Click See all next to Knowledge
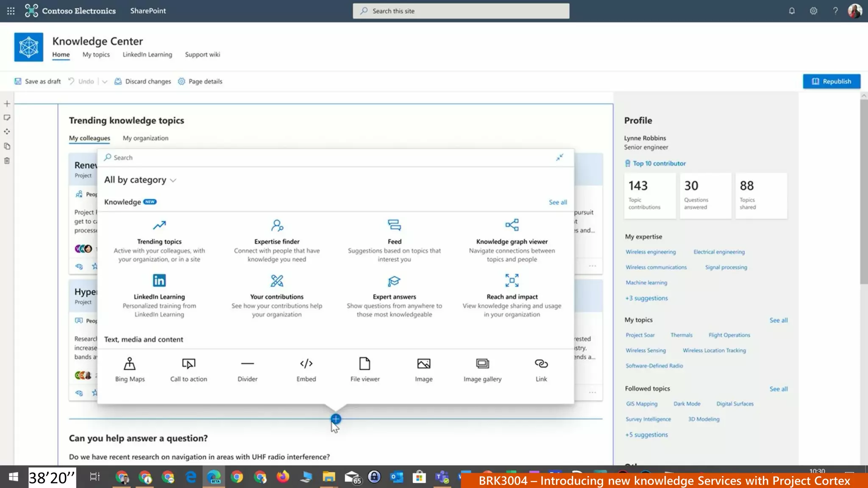The image size is (868, 488). pyautogui.click(x=558, y=202)
